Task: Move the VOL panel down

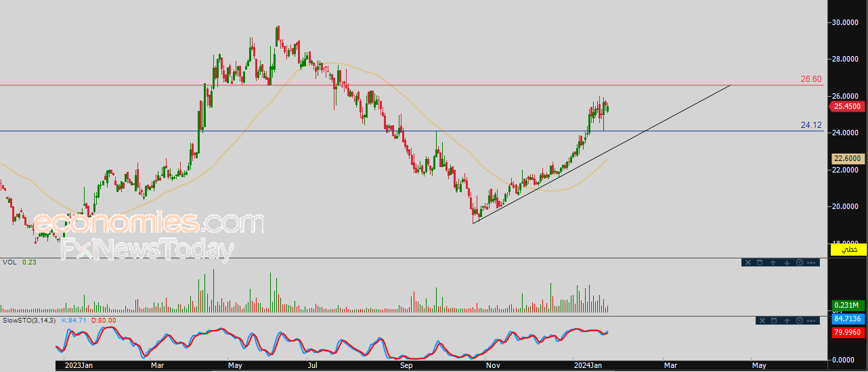Action: (787, 262)
